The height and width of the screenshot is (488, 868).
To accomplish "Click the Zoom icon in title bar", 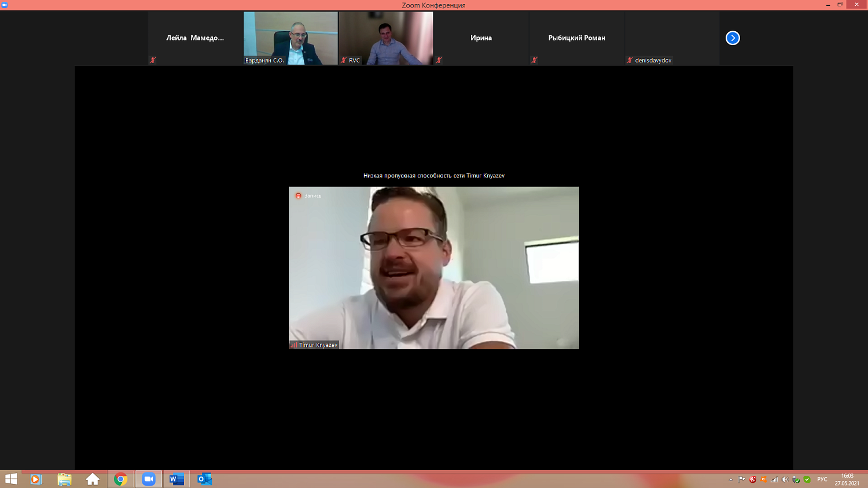I will click(x=5, y=5).
